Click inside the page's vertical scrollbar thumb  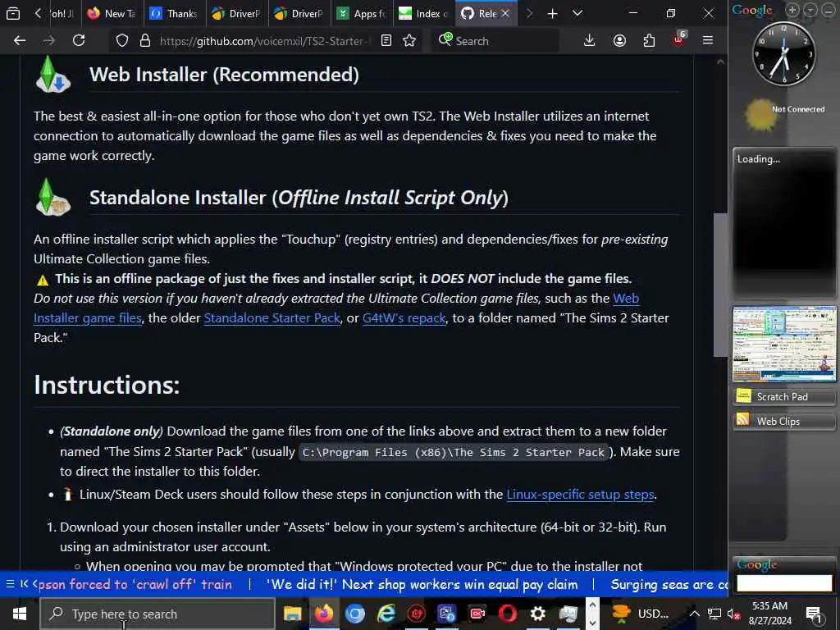(x=720, y=285)
